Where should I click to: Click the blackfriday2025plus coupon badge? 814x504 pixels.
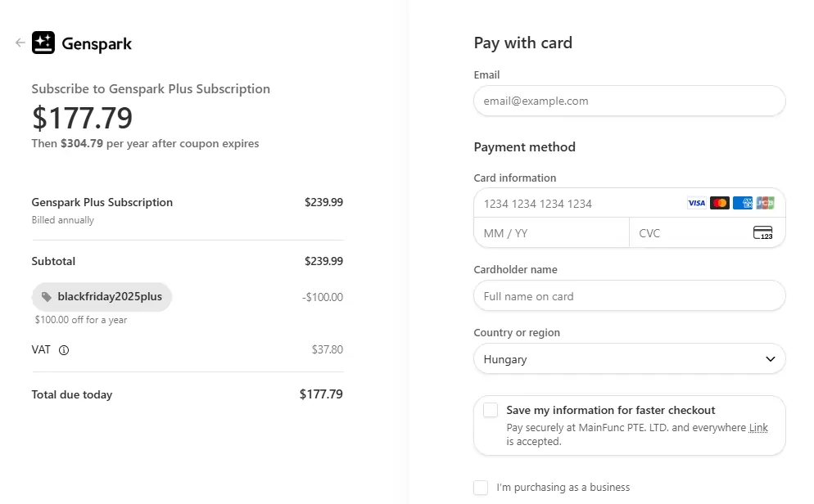(102, 297)
